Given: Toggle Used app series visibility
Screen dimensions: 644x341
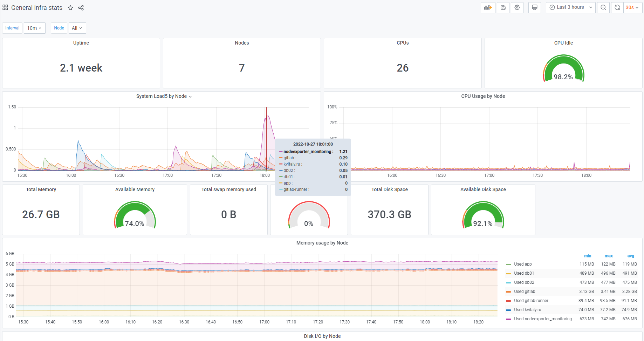Looking at the screenshot, I should click(523, 264).
